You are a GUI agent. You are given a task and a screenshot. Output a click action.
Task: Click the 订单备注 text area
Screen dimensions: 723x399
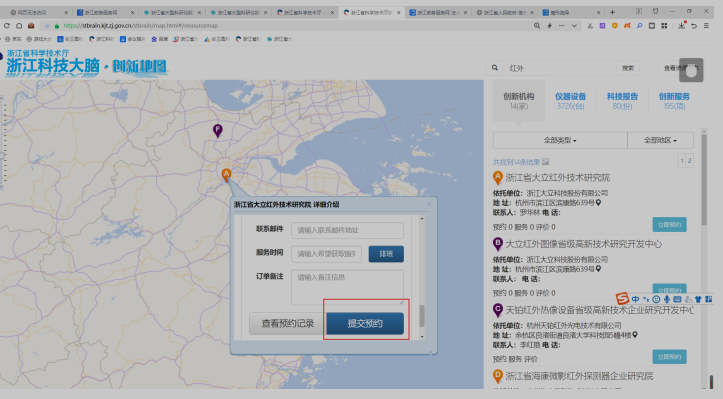(348, 287)
